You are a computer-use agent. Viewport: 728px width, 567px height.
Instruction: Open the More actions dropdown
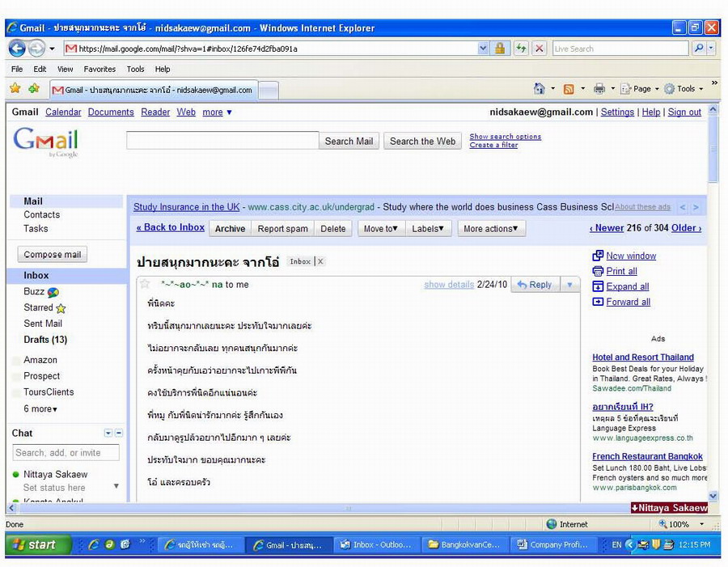pyautogui.click(x=491, y=228)
